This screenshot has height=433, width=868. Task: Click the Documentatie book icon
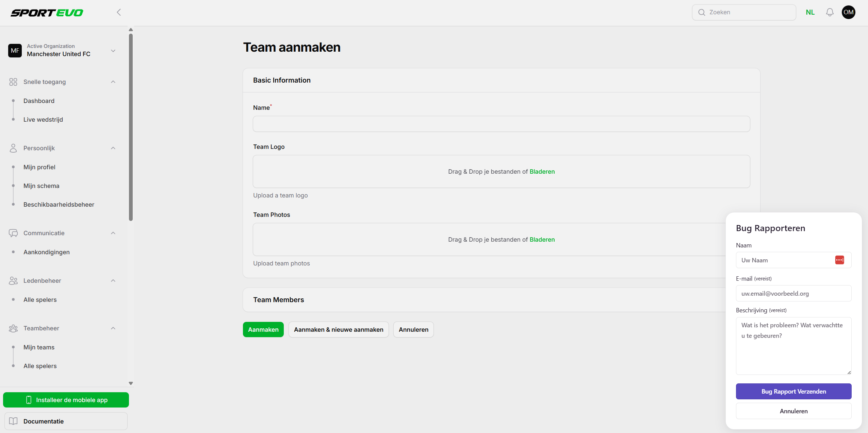(x=13, y=421)
